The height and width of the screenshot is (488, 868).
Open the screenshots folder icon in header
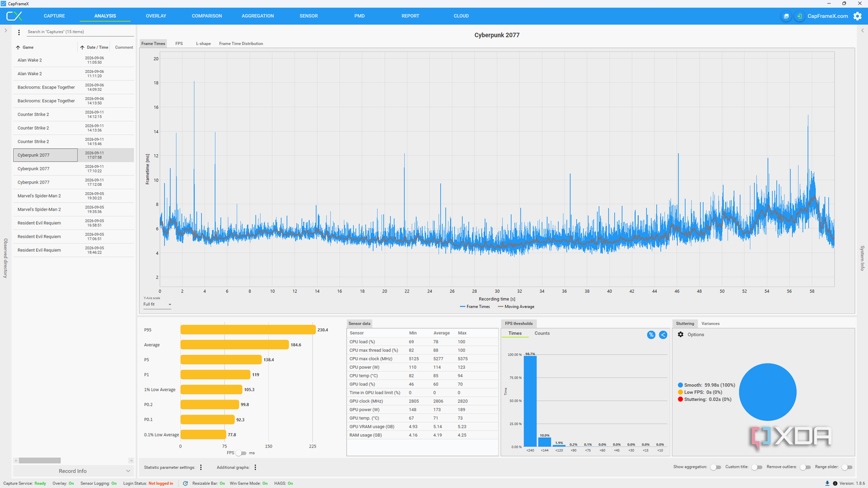point(786,16)
